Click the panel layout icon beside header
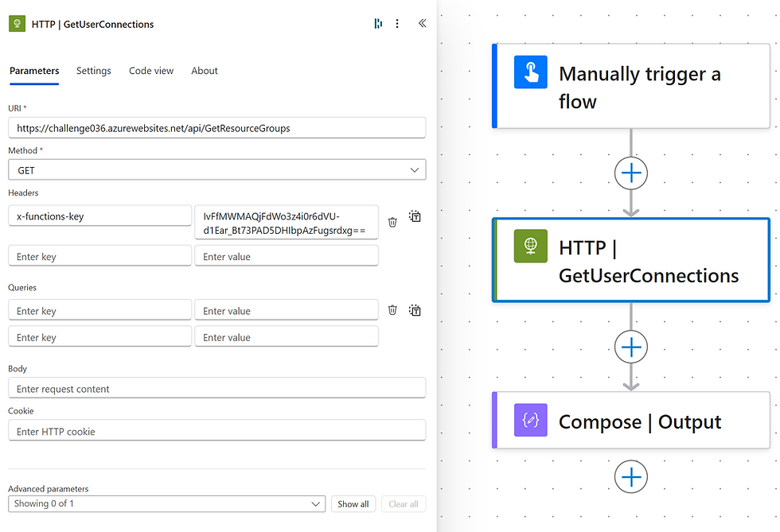The width and height of the screenshot is (780, 532). (378, 23)
